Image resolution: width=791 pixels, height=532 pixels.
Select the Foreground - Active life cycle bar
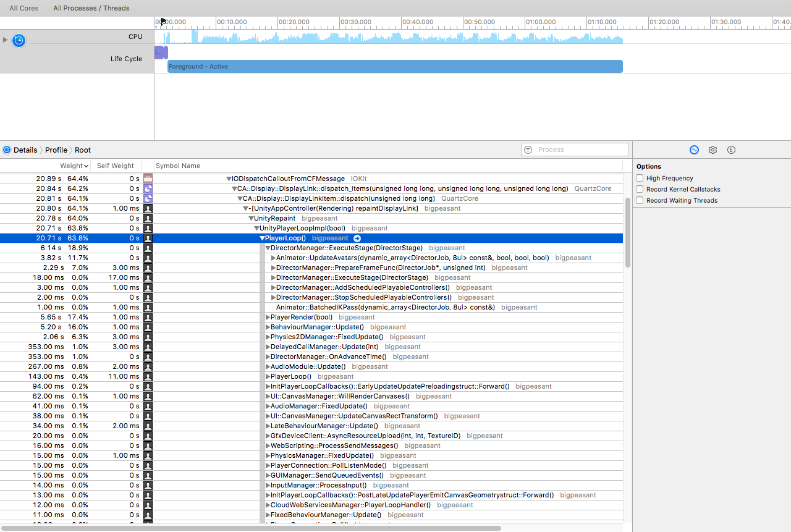(x=395, y=66)
